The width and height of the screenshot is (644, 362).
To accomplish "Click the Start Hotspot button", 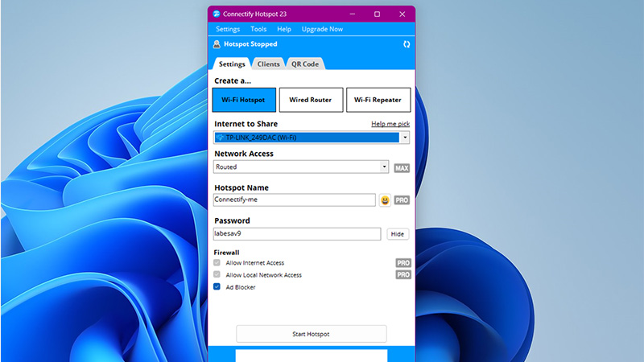I will (312, 334).
